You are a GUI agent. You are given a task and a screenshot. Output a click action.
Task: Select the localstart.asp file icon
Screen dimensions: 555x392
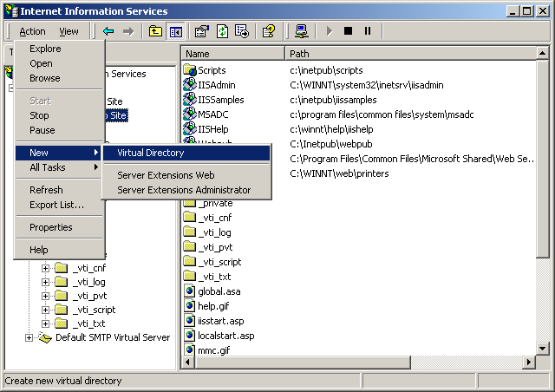click(x=190, y=336)
